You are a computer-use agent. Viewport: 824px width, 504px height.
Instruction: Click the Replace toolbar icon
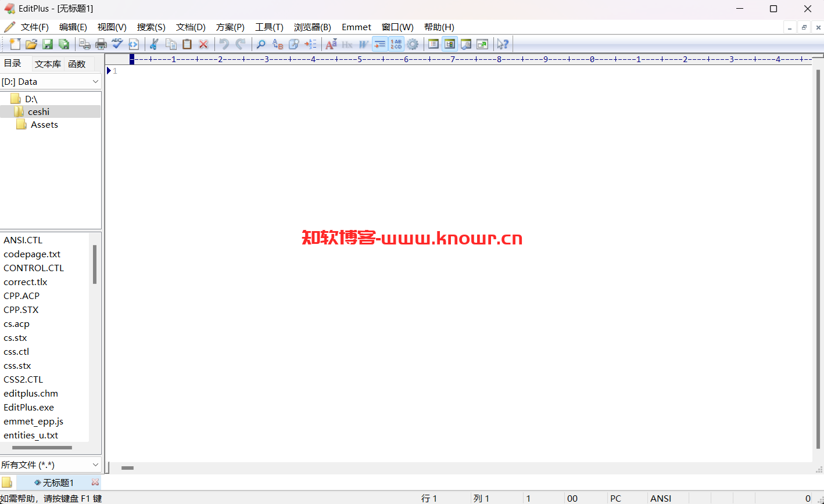pyautogui.click(x=278, y=44)
